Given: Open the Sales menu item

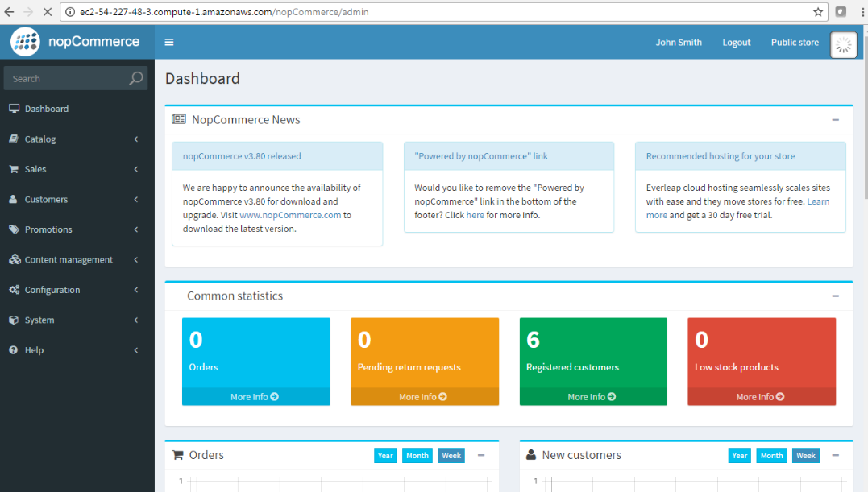Looking at the screenshot, I should pyautogui.click(x=77, y=168).
